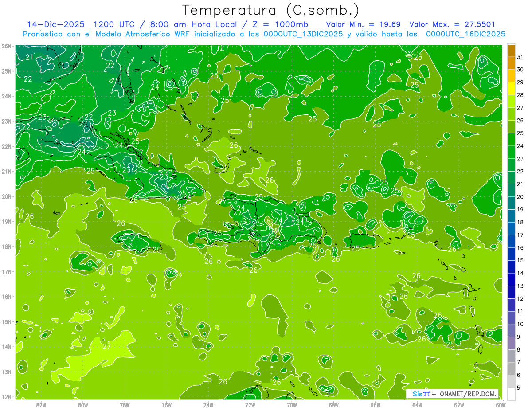Click the "20N" latitude label
The height and width of the screenshot is (411, 532).
coord(6,196)
